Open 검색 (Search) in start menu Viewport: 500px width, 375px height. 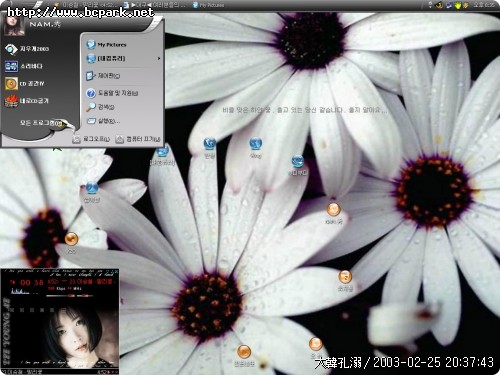pyautogui.click(x=100, y=107)
